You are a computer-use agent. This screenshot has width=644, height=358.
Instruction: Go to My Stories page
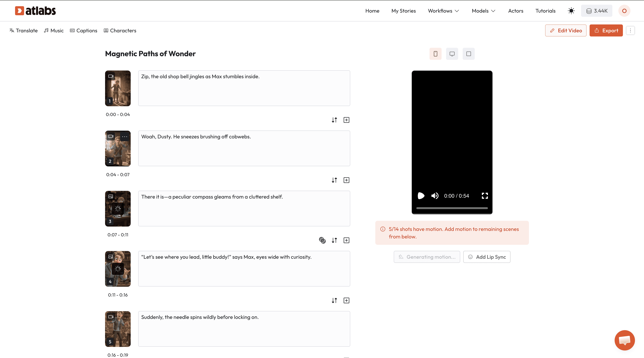pos(404,11)
